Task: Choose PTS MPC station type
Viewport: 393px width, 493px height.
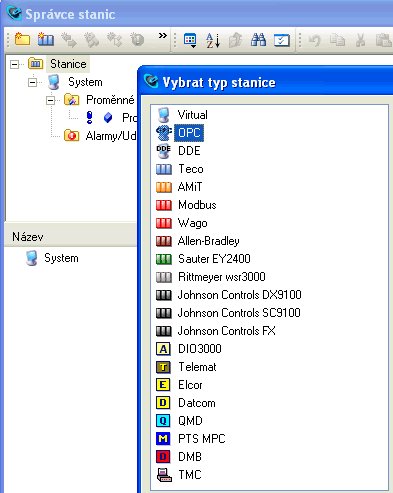Action: [202, 439]
